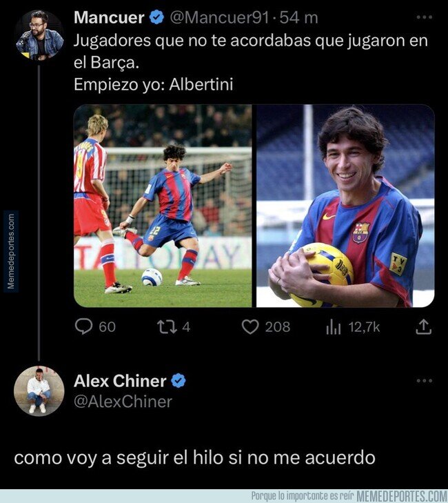This screenshot has height=503, width=448.
Task: Click the share upload arrow icon
Action: (x=424, y=327)
